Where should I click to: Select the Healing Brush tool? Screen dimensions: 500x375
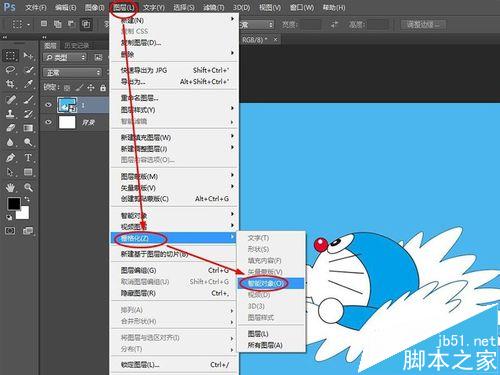(x=10, y=99)
